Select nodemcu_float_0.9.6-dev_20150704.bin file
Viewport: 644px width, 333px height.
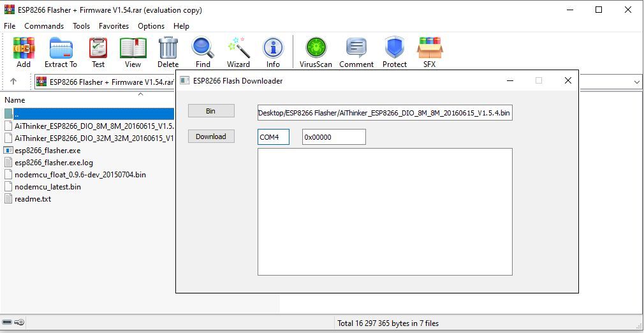tap(75, 175)
